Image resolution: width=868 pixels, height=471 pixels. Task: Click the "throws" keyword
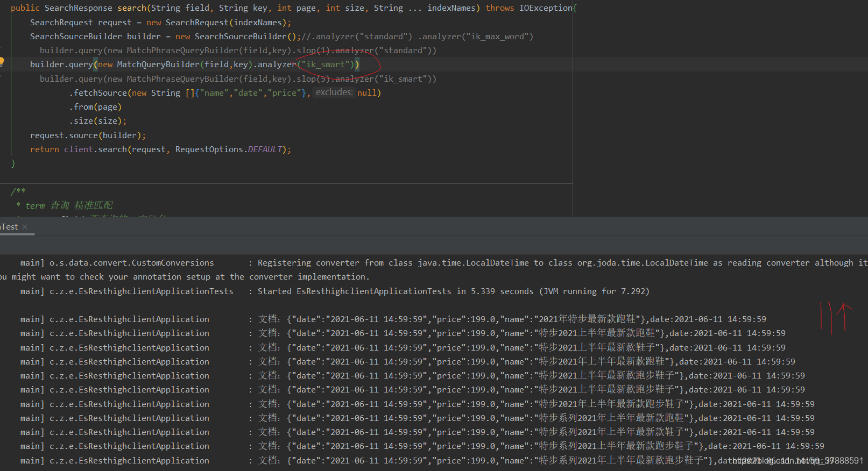(500, 8)
